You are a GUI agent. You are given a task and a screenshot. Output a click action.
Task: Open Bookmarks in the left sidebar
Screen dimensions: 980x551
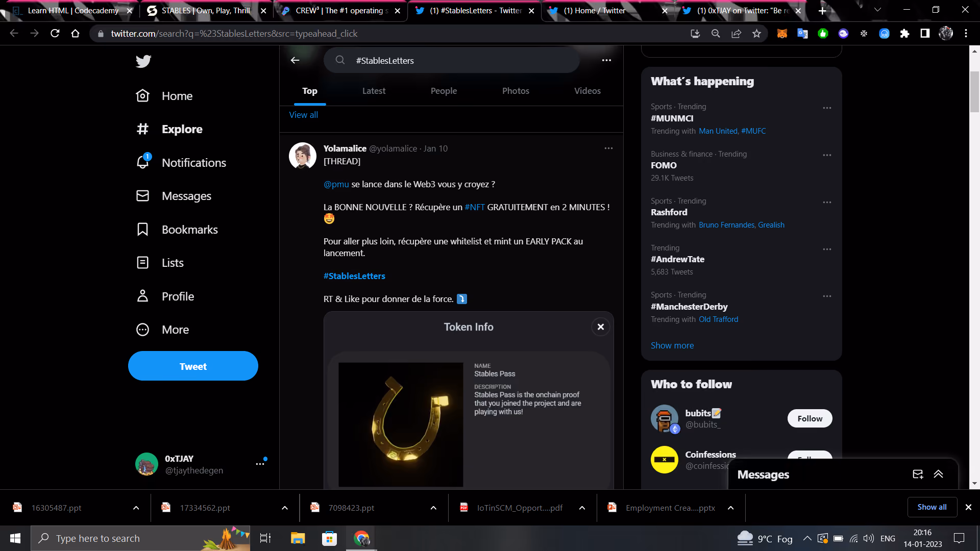pos(177,230)
